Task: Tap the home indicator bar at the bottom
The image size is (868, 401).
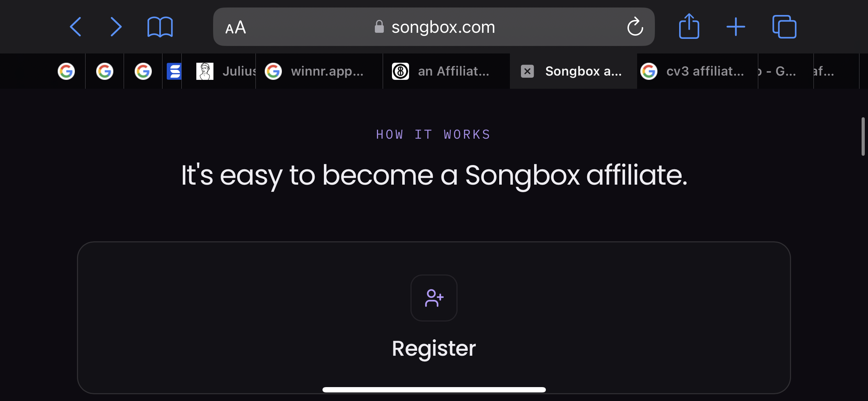Action: (434, 390)
